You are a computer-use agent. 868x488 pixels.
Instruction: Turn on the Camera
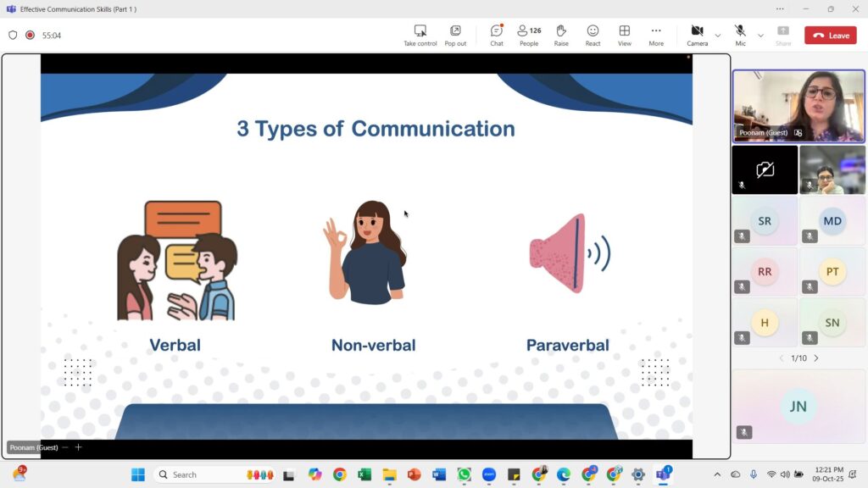pos(697,35)
